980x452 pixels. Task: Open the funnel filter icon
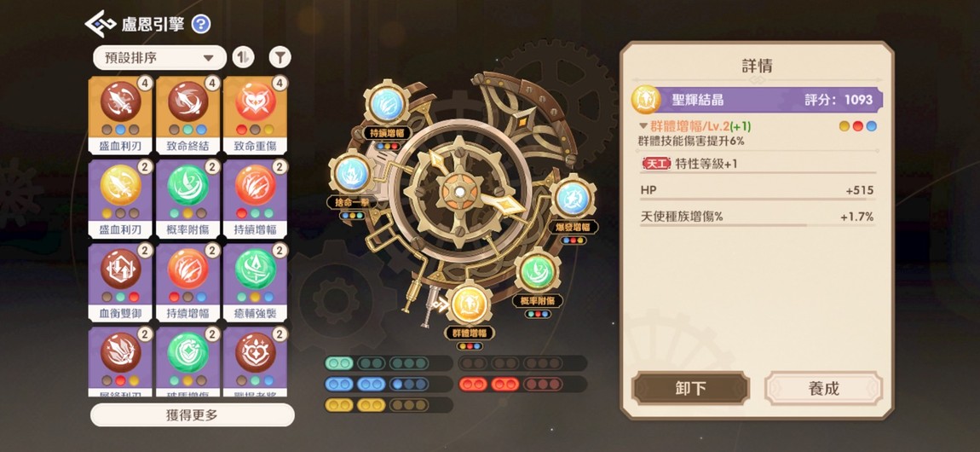(280, 57)
